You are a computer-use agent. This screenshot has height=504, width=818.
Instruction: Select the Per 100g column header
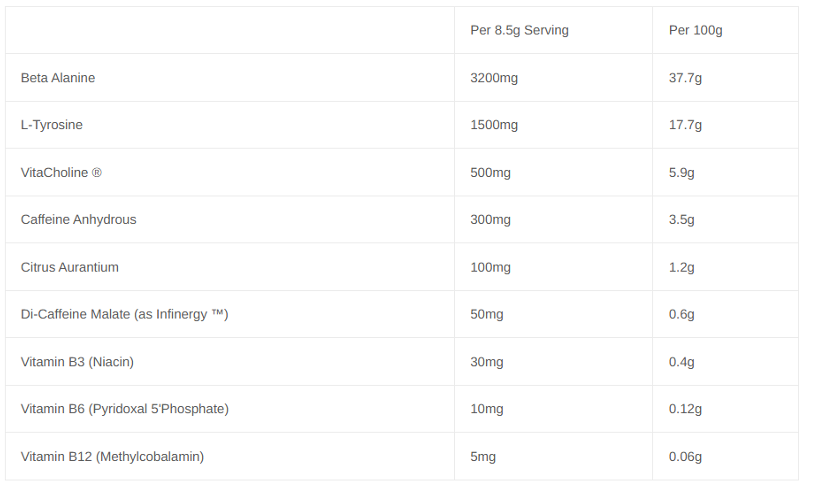695,30
